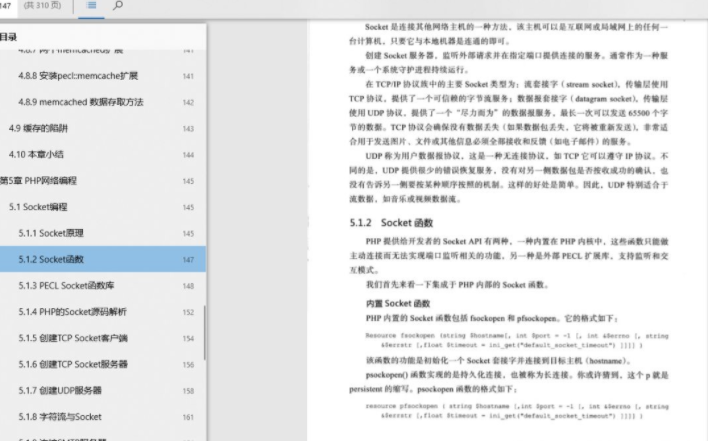708x441 pixels.
Task: Click the contents panel vertical scrollbar
Action: click(205, 333)
